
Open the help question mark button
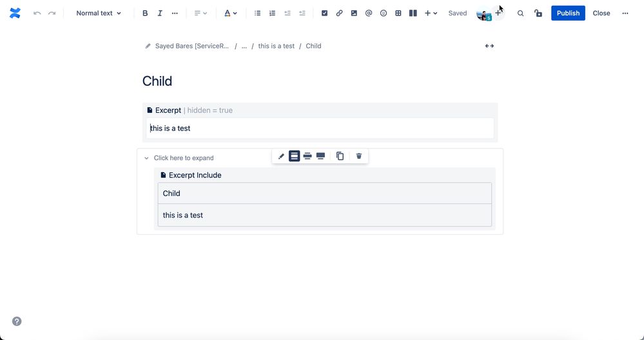click(x=17, y=321)
